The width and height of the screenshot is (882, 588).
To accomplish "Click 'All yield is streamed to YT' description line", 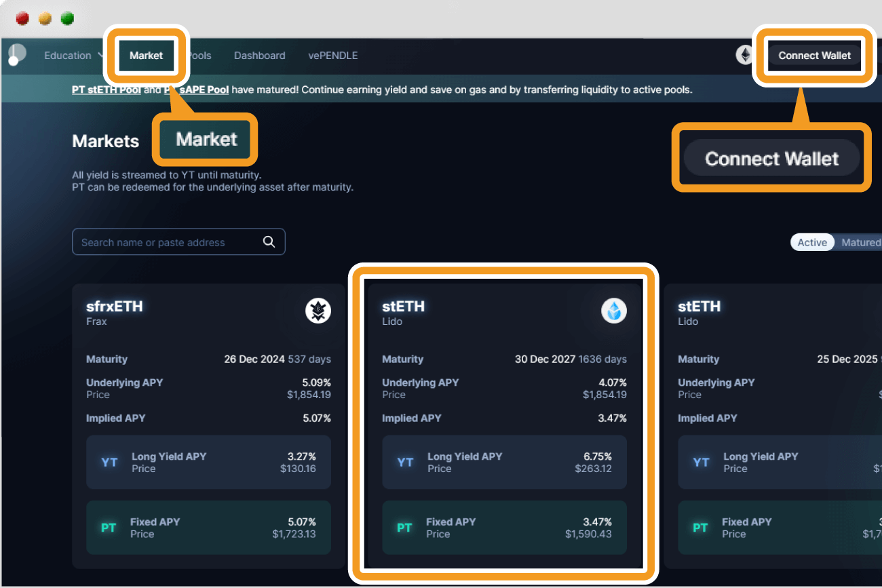I will tap(166, 175).
